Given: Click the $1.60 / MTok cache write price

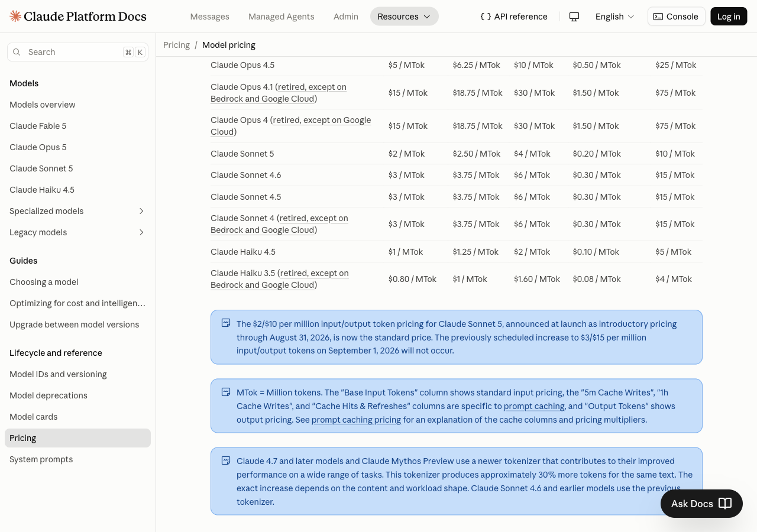Looking at the screenshot, I should pyautogui.click(x=537, y=279).
